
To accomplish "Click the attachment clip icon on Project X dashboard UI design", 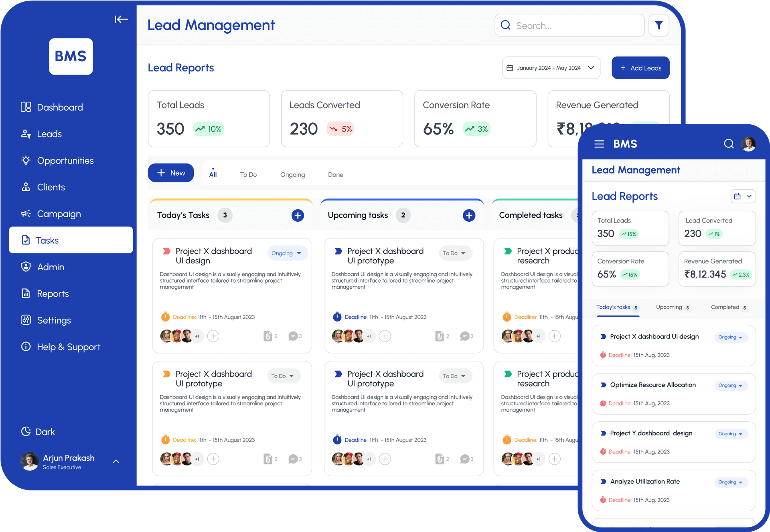I will point(268,336).
